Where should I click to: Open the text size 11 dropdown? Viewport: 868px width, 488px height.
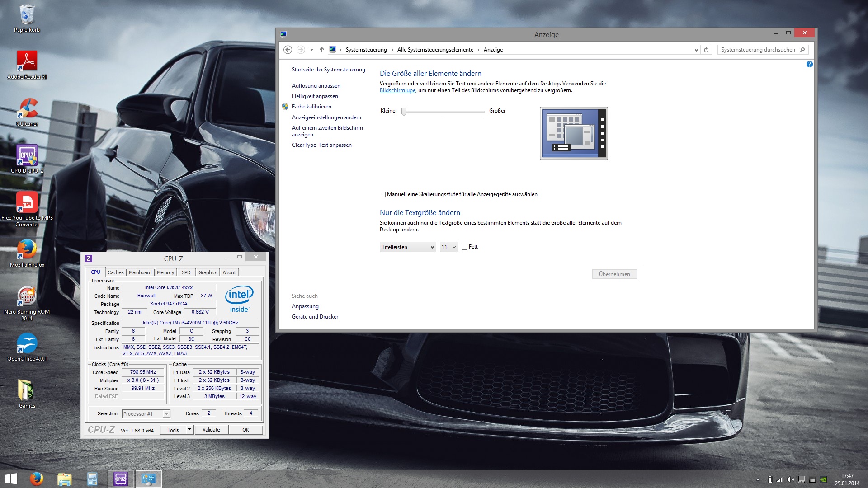448,247
